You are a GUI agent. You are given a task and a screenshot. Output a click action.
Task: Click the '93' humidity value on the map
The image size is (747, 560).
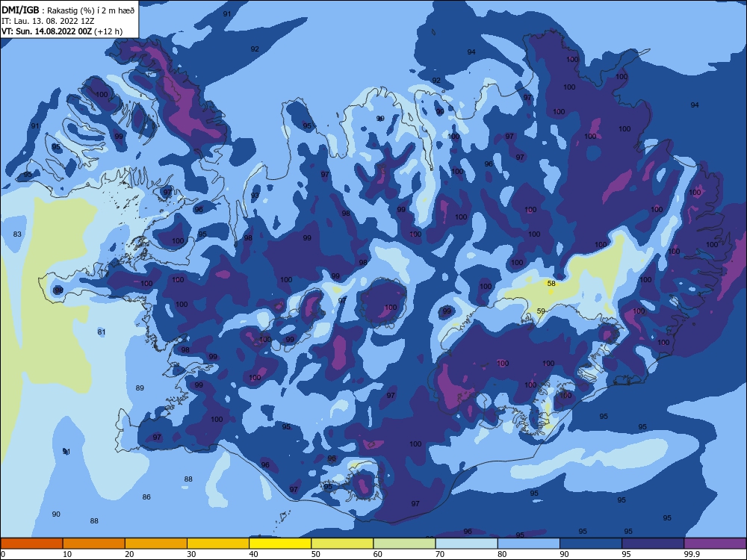255,195
